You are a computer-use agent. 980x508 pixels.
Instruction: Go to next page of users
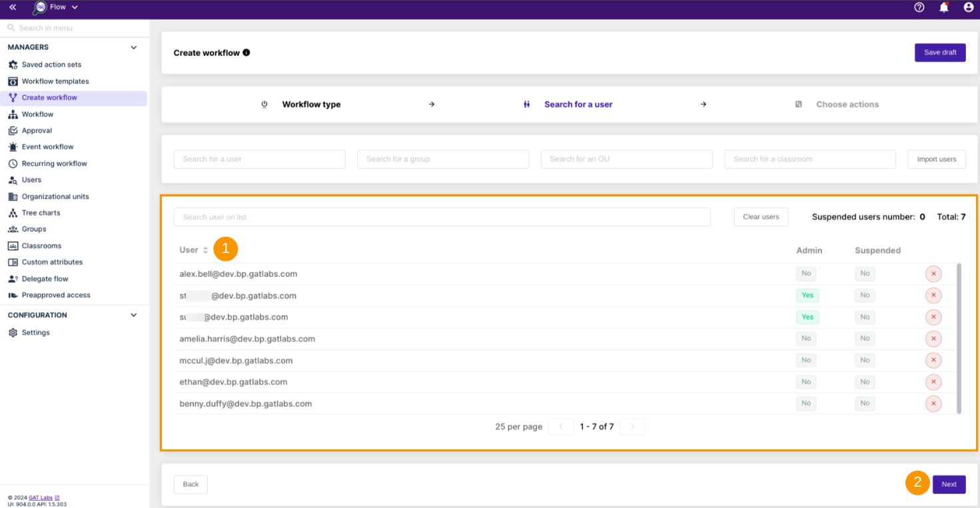tap(632, 427)
